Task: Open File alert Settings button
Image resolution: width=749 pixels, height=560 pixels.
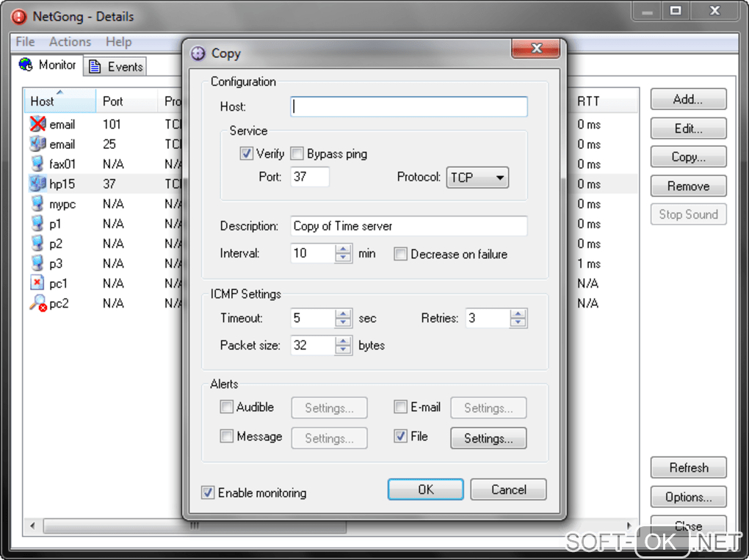Action: tap(488, 437)
